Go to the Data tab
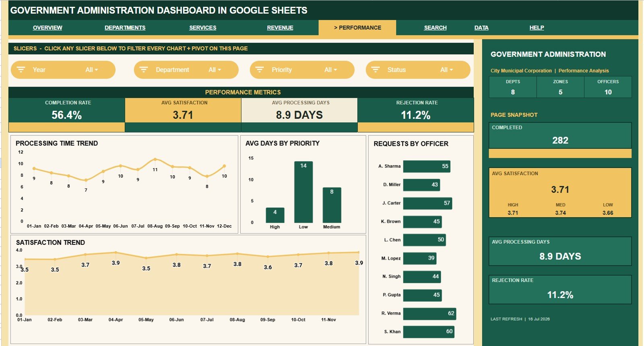The width and height of the screenshot is (644, 346). click(x=481, y=28)
